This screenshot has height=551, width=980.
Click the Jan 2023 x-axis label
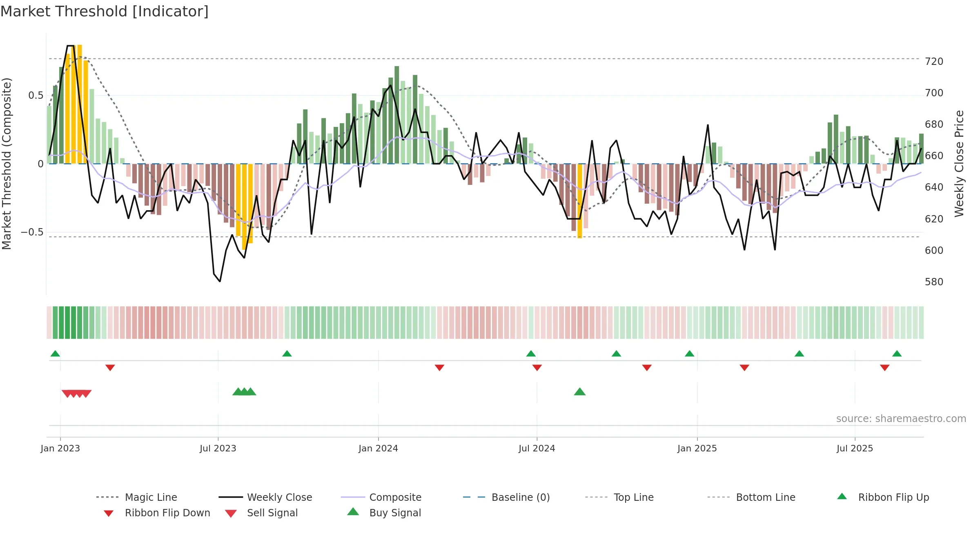(x=60, y=448)
